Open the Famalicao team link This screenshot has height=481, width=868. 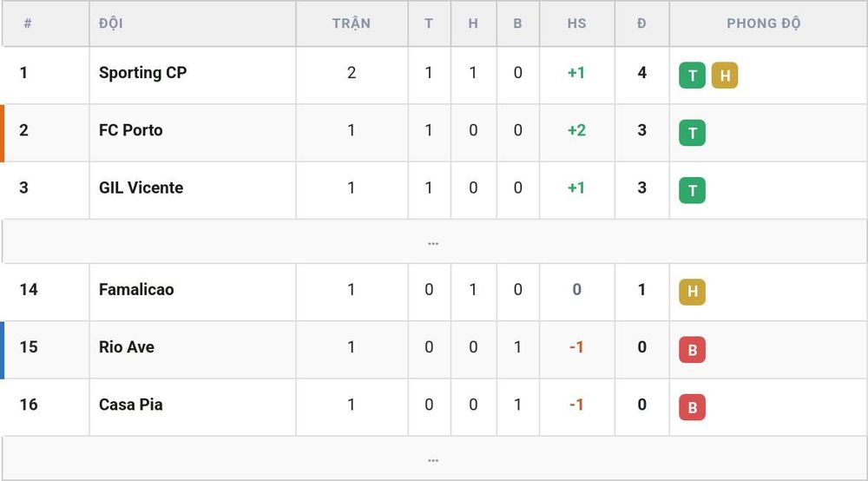pos(136,289)
